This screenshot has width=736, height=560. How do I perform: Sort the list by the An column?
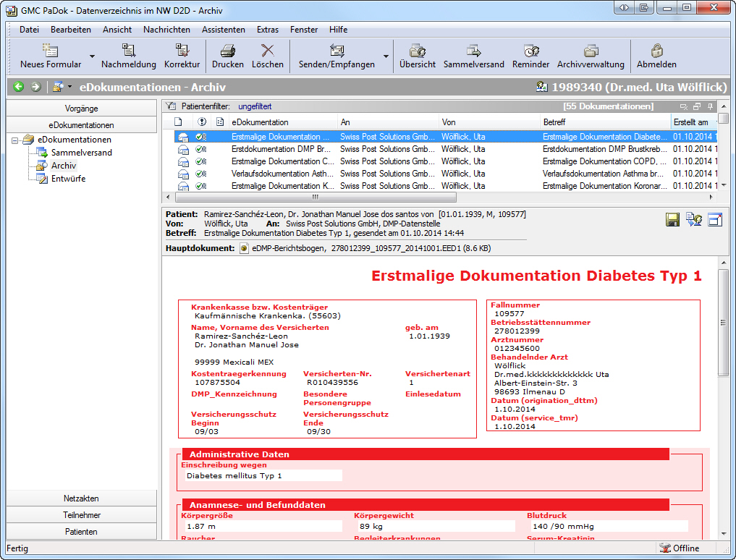[x=388, y=122]
